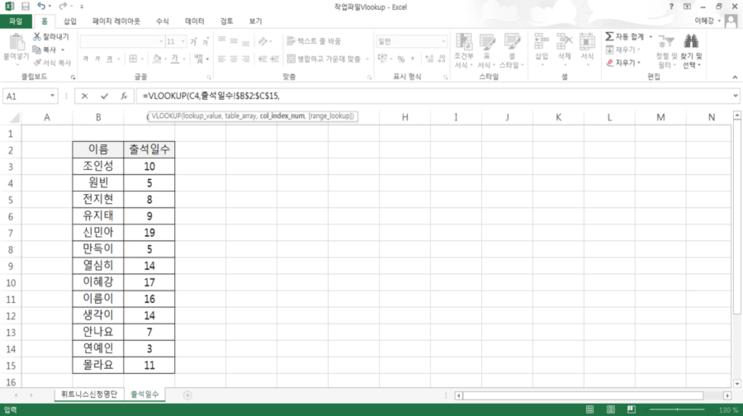Click col_index_num in the VLOOKUP tooltip
The image size is (743, 416).
[x=282, y=116]
